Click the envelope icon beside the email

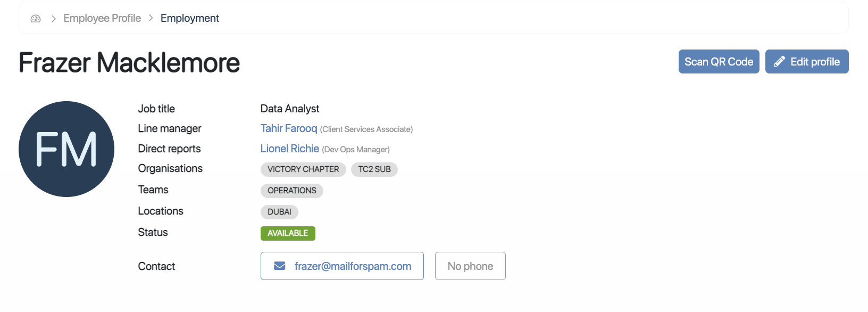point(279,266)
